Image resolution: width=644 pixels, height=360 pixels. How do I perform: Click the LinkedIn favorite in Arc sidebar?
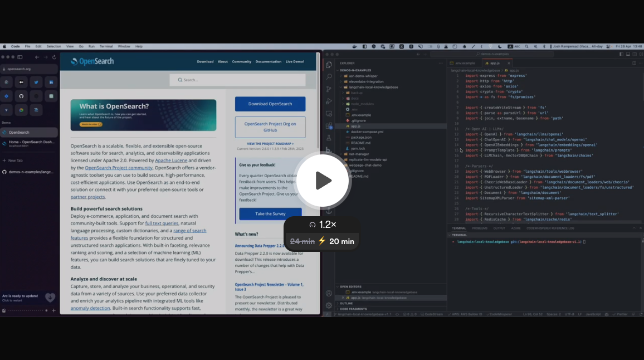(x=51, y=82)
